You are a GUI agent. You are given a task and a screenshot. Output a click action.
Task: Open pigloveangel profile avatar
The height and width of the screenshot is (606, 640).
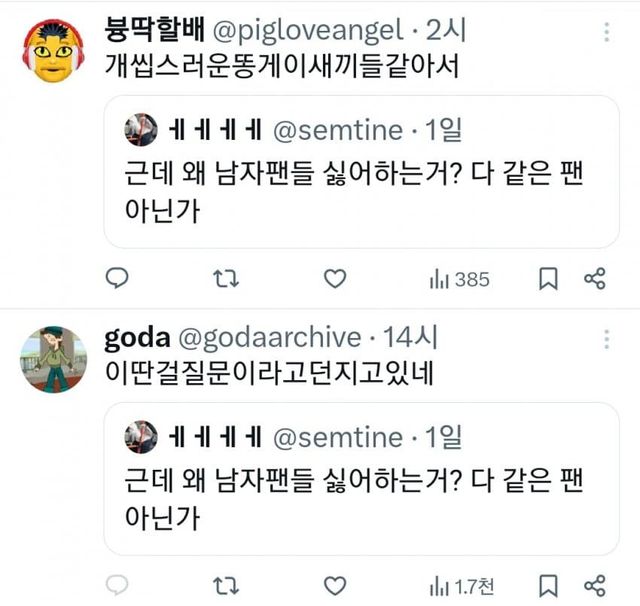[54, 50]
